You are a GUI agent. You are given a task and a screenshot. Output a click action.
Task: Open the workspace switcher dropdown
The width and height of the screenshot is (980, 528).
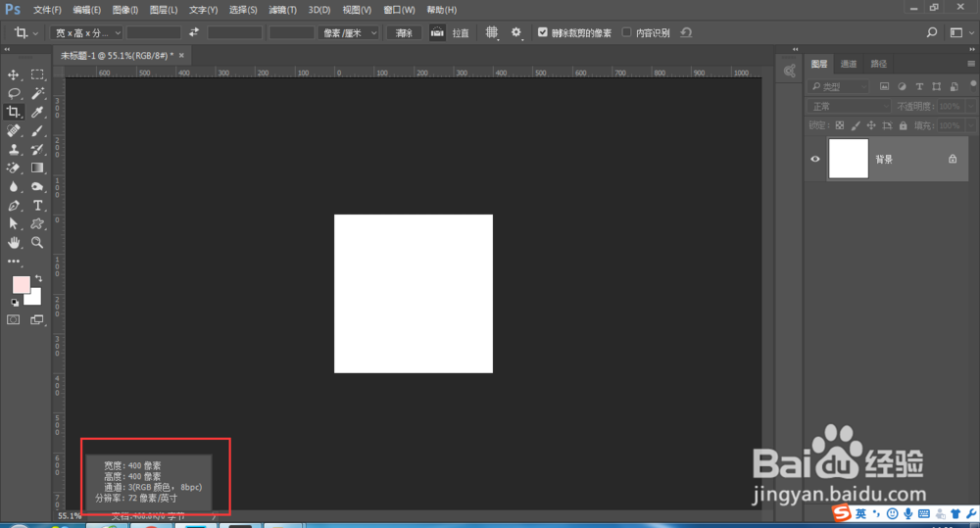(x=961, y=32)
